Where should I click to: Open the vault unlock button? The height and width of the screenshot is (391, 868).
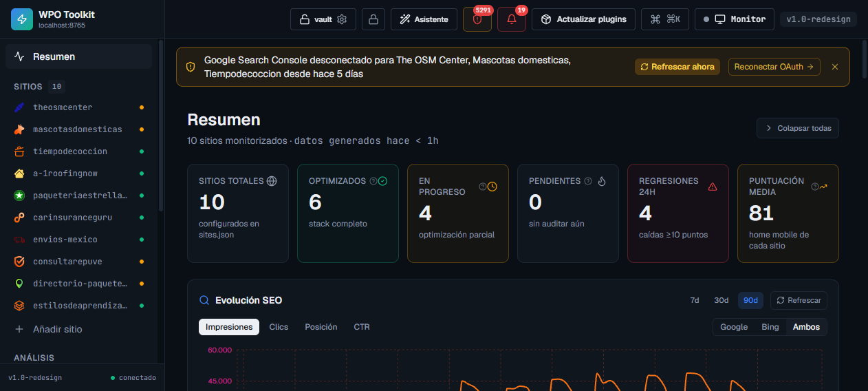323,19
